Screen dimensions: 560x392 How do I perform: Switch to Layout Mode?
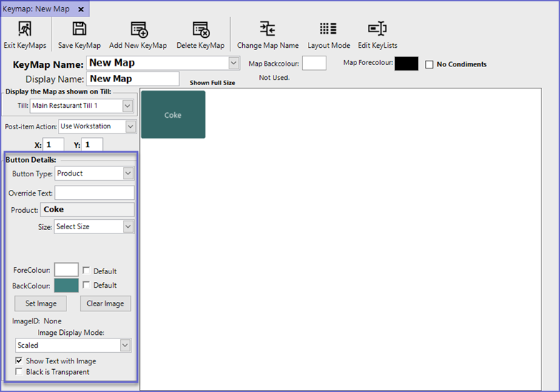point(329,29)
